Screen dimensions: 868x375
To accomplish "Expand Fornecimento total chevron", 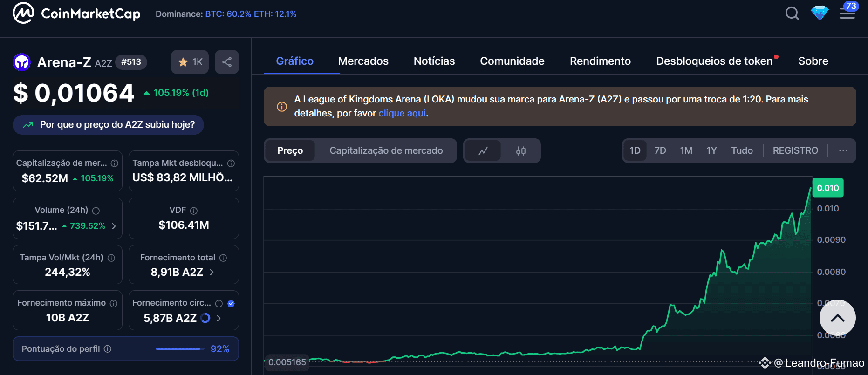I will coord(212,273).
